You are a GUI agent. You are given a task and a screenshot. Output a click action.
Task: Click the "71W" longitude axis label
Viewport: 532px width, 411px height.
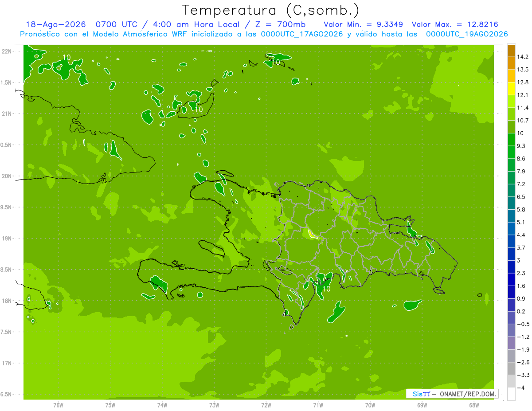click(318, 405)
